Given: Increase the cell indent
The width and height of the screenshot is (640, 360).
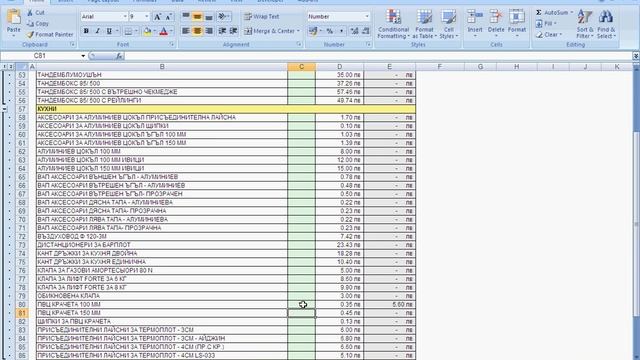Looking at the screenshot, I should [x=233, y=31].
